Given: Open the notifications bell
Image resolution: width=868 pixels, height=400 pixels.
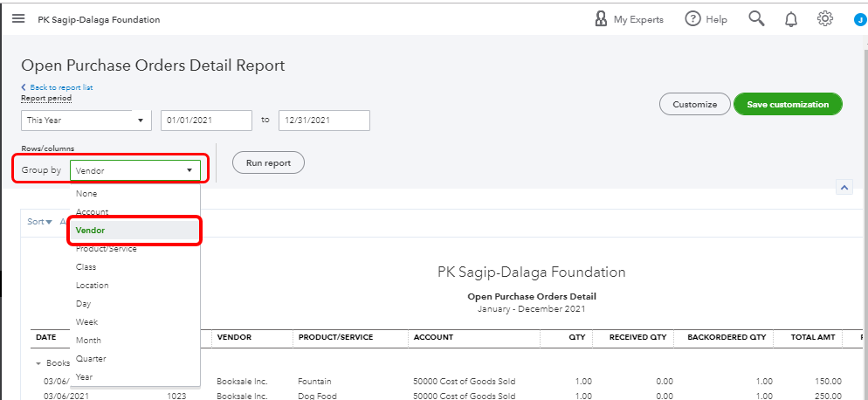Looking at the screenshot, I should tap(791, 19).
